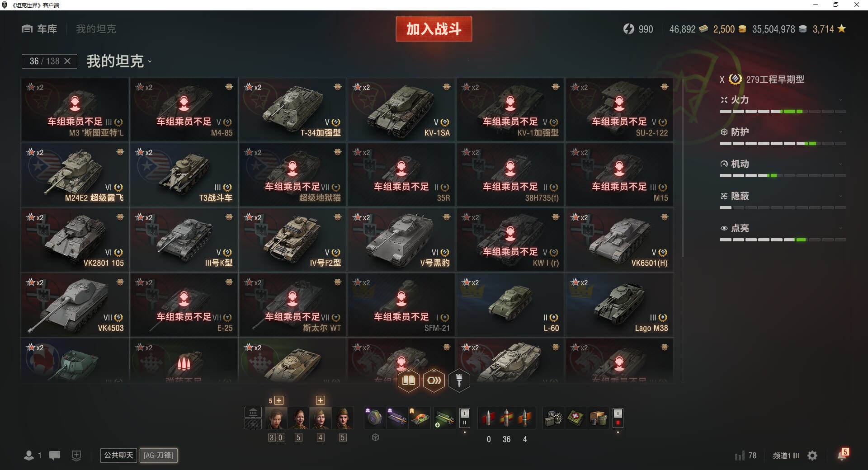The width and height of the screenshot is (868, 470).
Task: Open the notification bell with badge 5
Action: (x=842, y=455)
